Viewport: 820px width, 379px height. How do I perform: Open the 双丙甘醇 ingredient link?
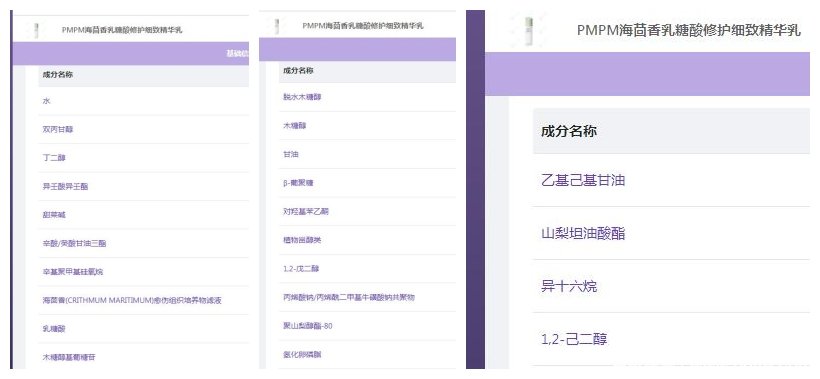click(x=58, y=129)
